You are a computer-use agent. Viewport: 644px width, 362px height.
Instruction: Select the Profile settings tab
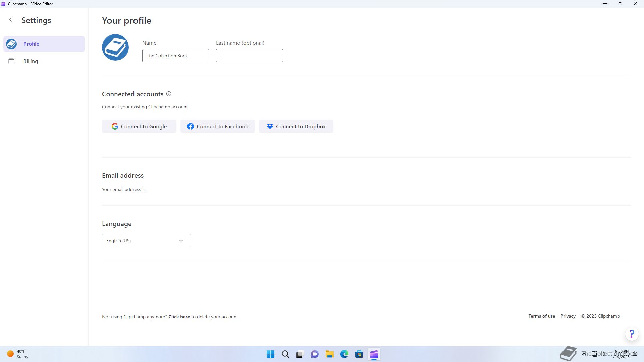(44, 44)
